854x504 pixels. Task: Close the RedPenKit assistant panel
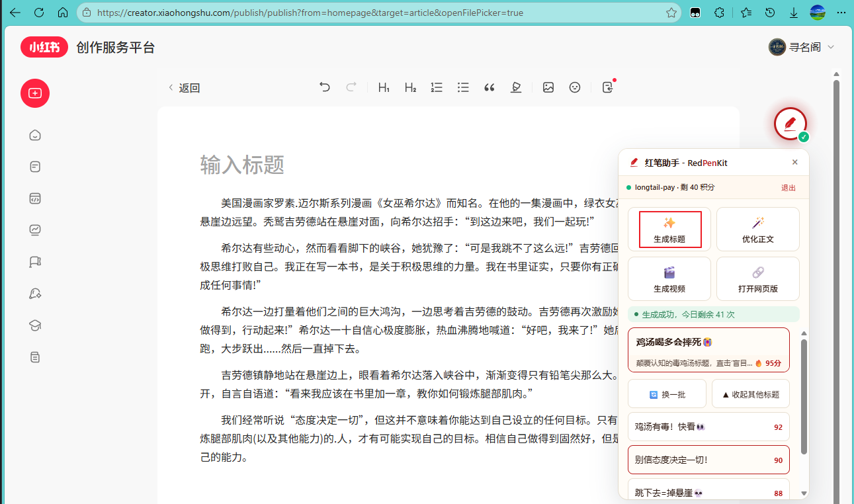pos(795,162)
